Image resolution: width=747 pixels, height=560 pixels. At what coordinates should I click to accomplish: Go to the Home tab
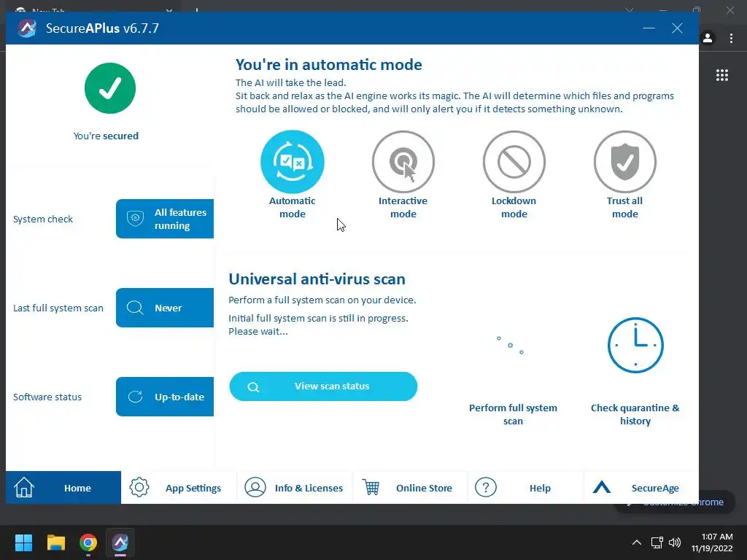[x=63, y=488]
